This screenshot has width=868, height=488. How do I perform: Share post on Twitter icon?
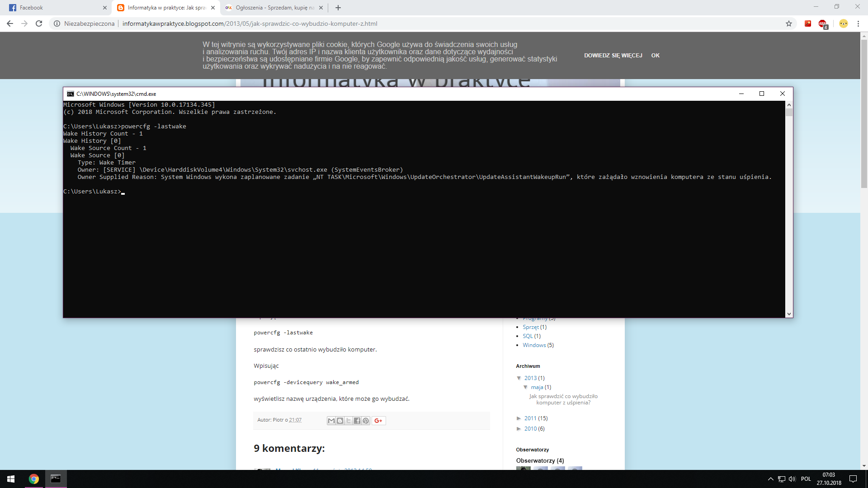[x=349, y=421]
